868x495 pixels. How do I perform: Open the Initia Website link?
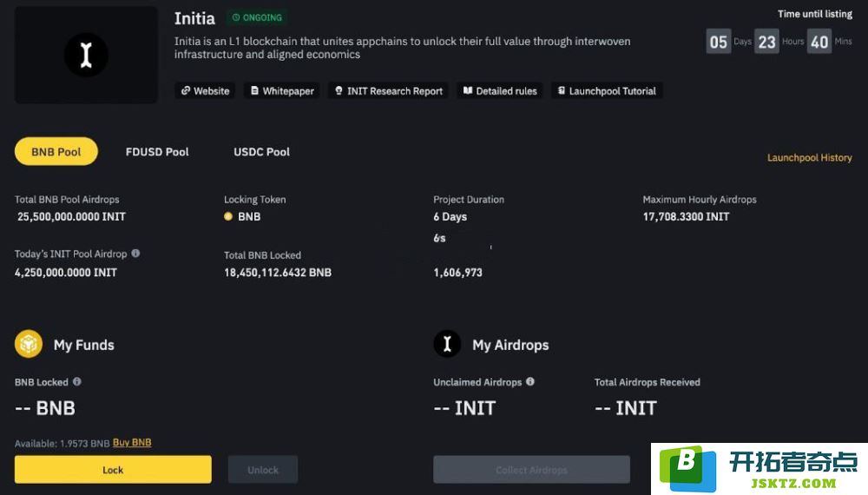point(205,91)
